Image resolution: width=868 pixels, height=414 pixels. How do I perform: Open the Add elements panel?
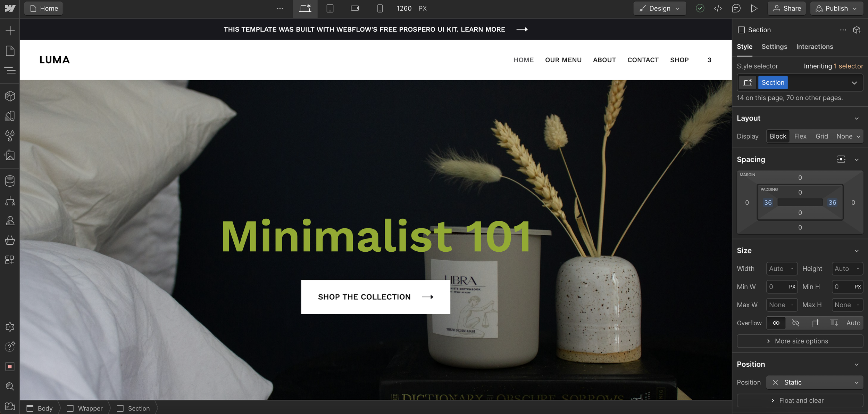10,31
